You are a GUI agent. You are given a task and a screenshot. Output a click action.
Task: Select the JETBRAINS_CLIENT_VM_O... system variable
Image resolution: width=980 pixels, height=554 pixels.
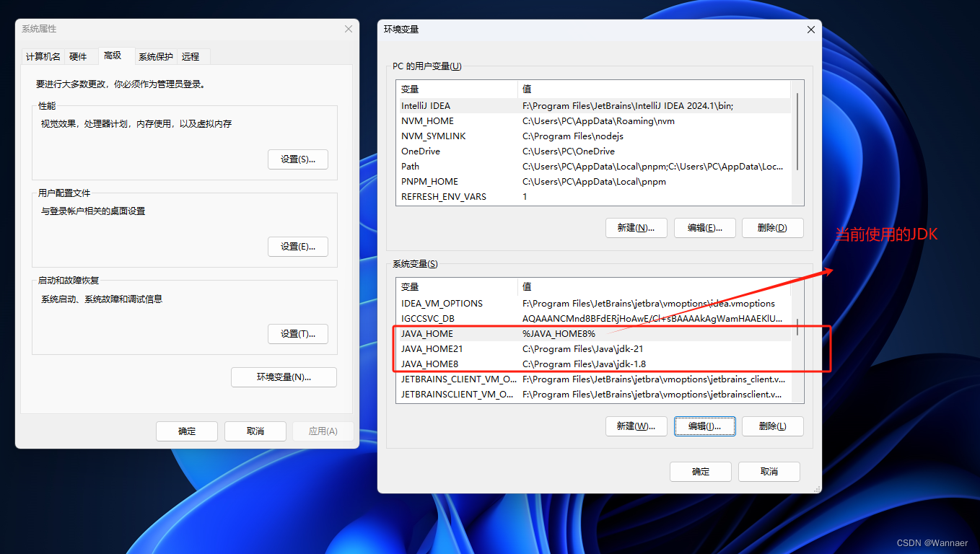click(593, 379)
